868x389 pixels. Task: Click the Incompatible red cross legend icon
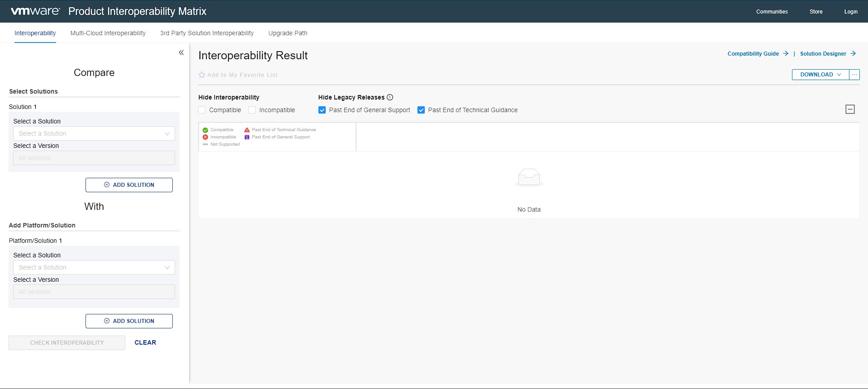[205, 137]
